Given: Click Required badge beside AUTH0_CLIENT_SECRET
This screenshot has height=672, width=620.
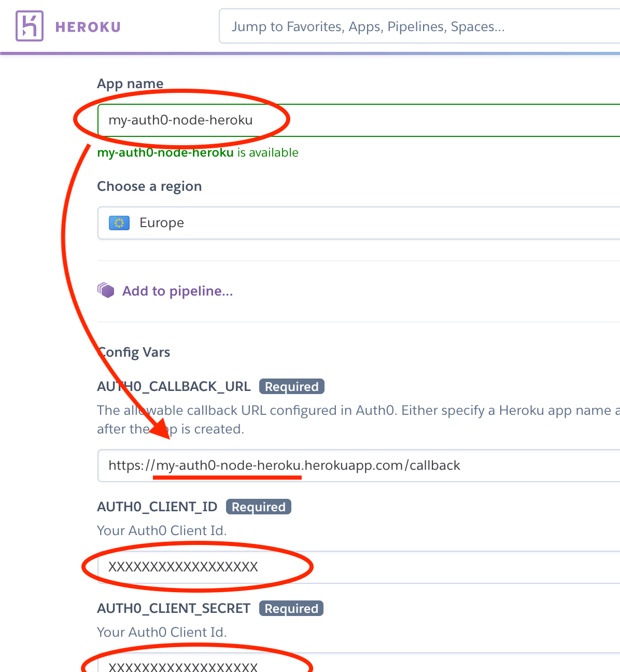Looking at the screenshot, I should [x=291, y=609].
